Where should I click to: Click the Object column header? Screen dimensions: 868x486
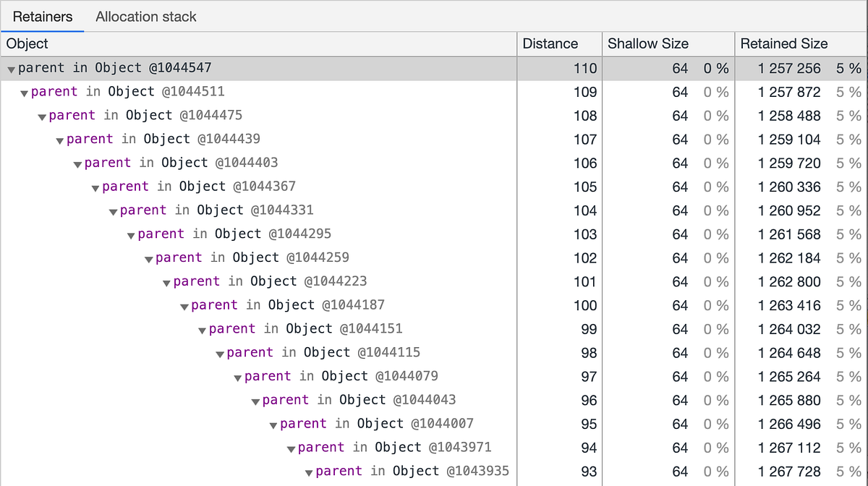point(27,43)
